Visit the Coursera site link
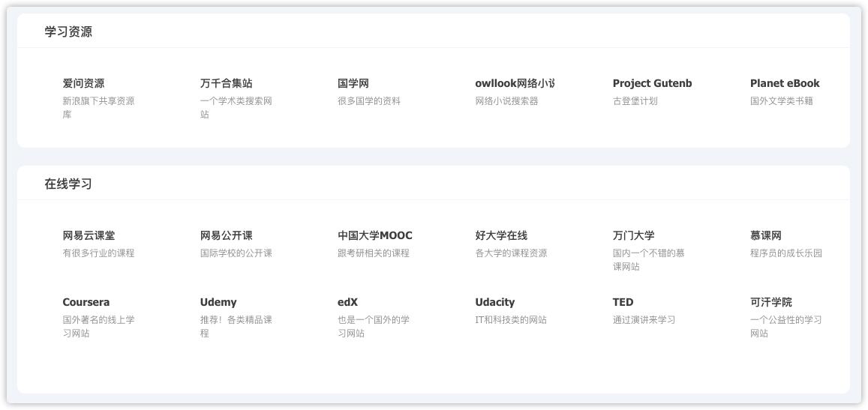The image size is (868, 410). point(86,302)
